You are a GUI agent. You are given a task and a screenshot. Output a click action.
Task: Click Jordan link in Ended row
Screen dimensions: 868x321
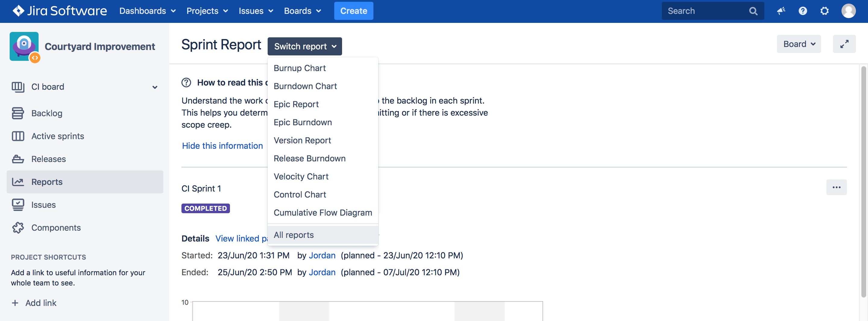tap(322, 273)
